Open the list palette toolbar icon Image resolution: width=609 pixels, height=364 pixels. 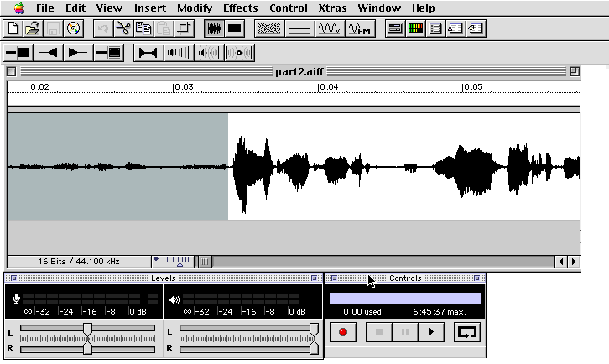click(x=435, y=29)
